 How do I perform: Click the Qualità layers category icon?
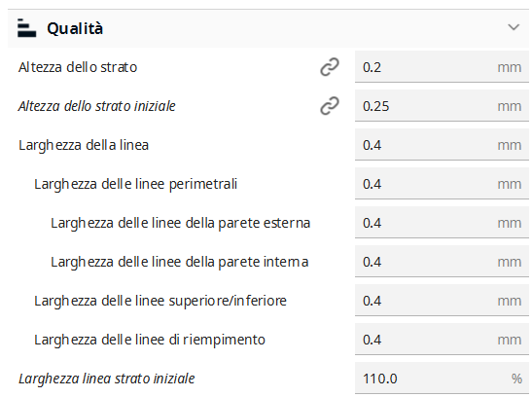26,28
